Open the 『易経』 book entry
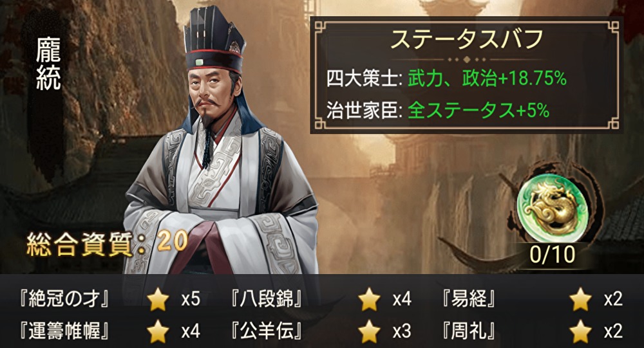The width and height of the screenshot is (644, 348). tap(469, 299)
